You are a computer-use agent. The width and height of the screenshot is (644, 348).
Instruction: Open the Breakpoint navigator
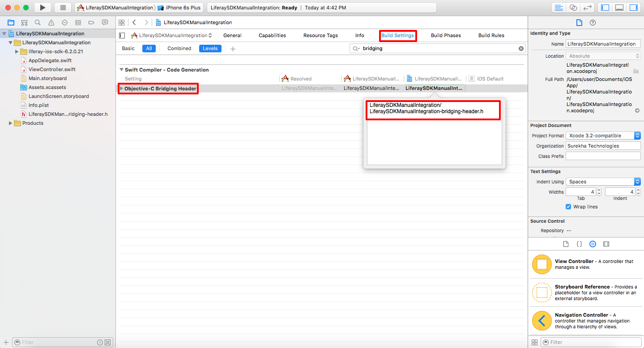click(91, 22)
